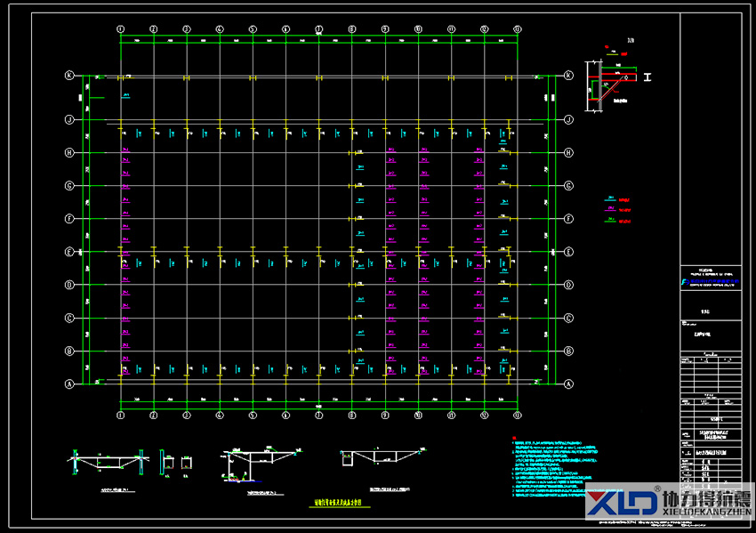Select grid bubble F on the right axis

568,219
